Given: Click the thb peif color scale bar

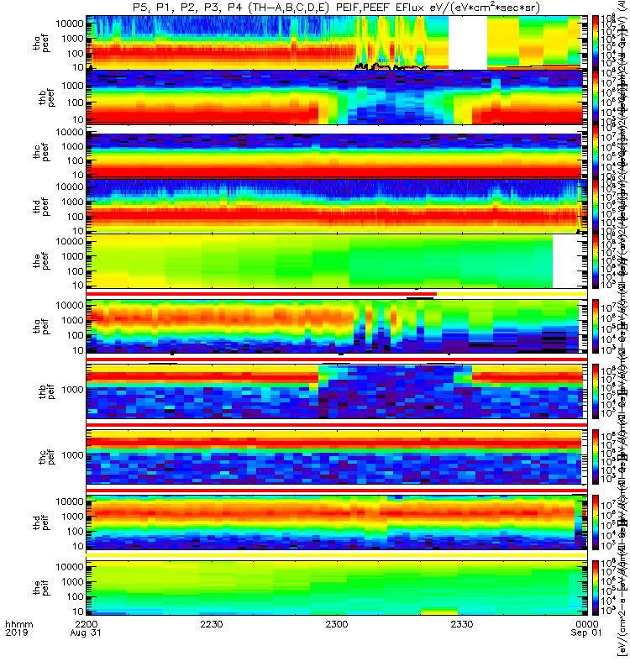Looking at the screenshot, I should click(x=596, y=391).
